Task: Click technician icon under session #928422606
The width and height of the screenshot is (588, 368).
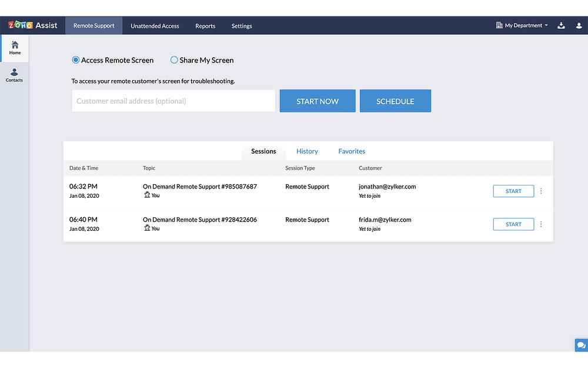Action: pos(147,227)
